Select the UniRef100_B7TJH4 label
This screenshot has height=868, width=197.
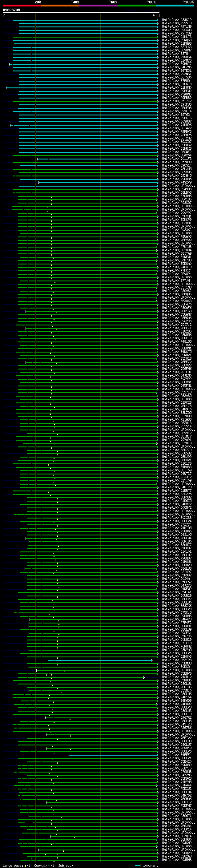177,281
